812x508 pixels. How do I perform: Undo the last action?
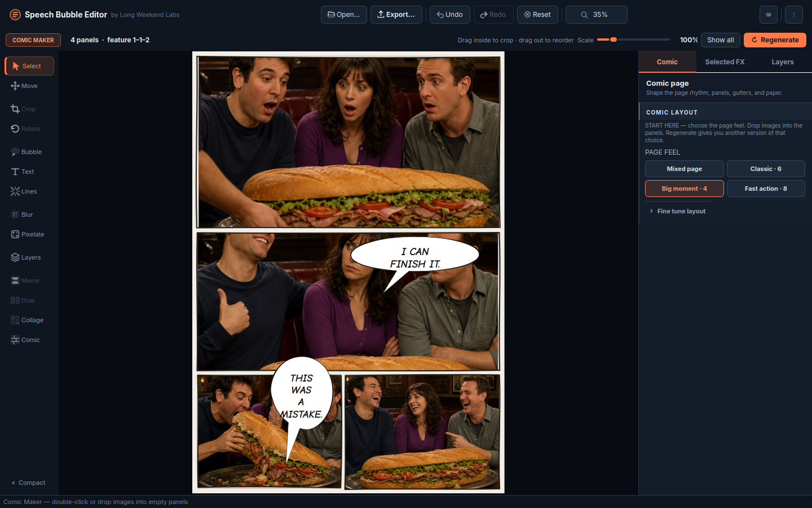450,15
